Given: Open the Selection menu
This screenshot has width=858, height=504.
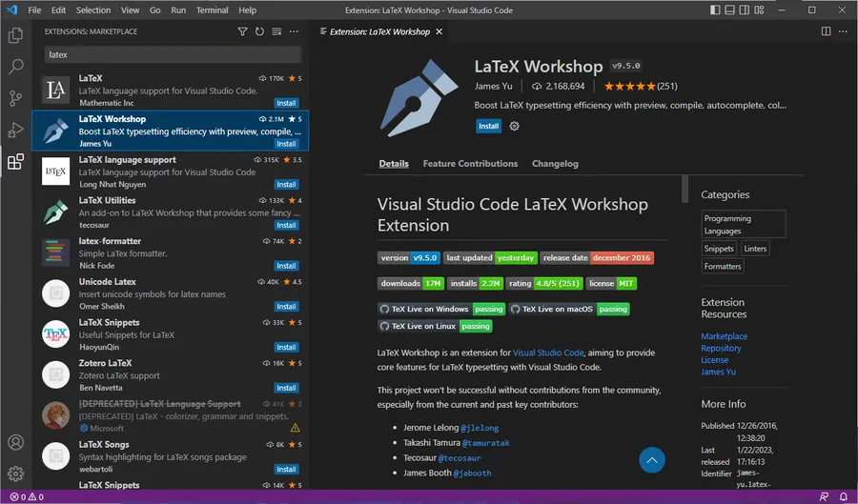Looking at the screenshot, I should click(x=93, y=10).
